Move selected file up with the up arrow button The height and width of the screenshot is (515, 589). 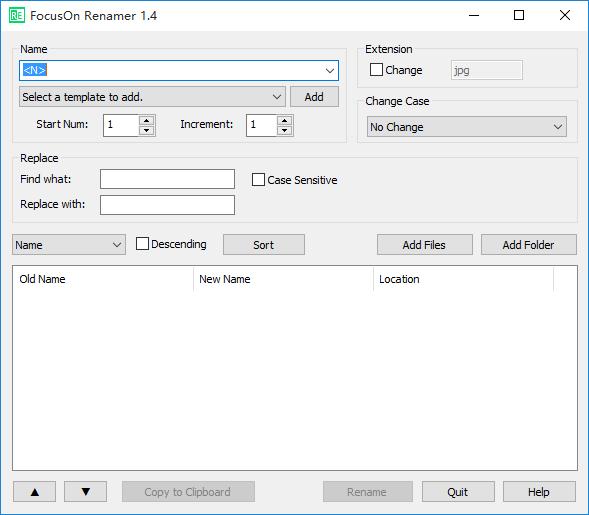(x=35, y=492)
